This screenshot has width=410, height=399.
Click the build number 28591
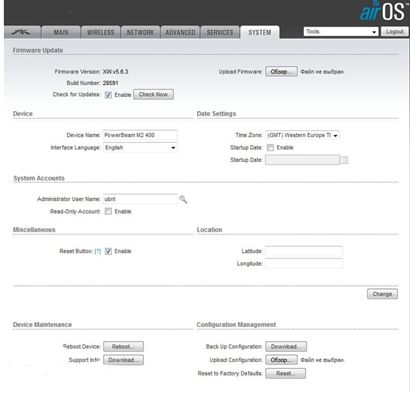pyautogui.click(x=110, y=83)
